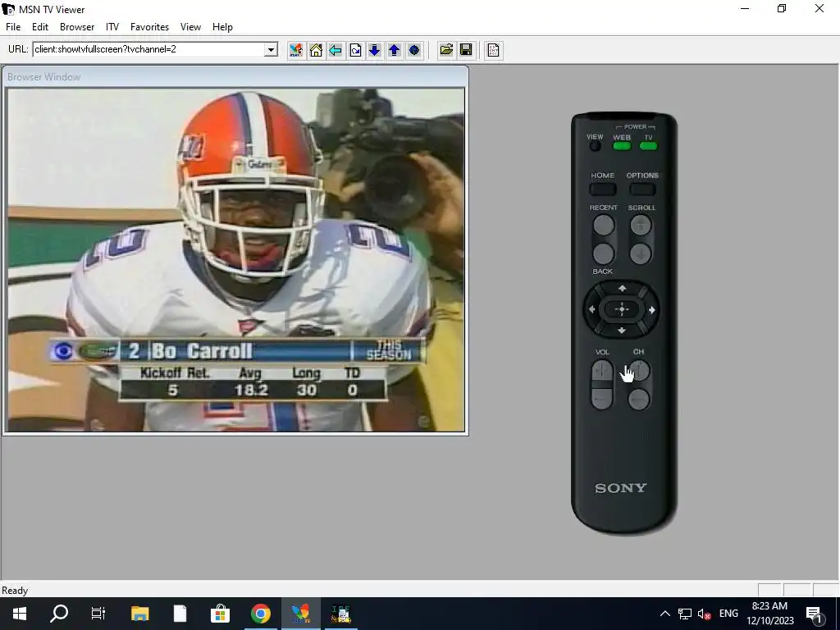
Task: Click the down arrow on remote d-pad
Action: 622,331
